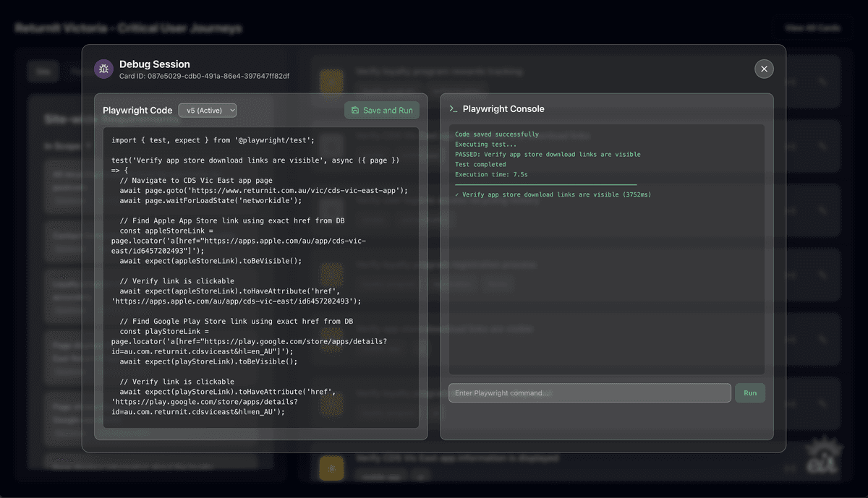Click the terminal icon beside Playwright Console title
The width and height of the screenshot is (868, 498).
pyautogui.click(x=452, y=108)
